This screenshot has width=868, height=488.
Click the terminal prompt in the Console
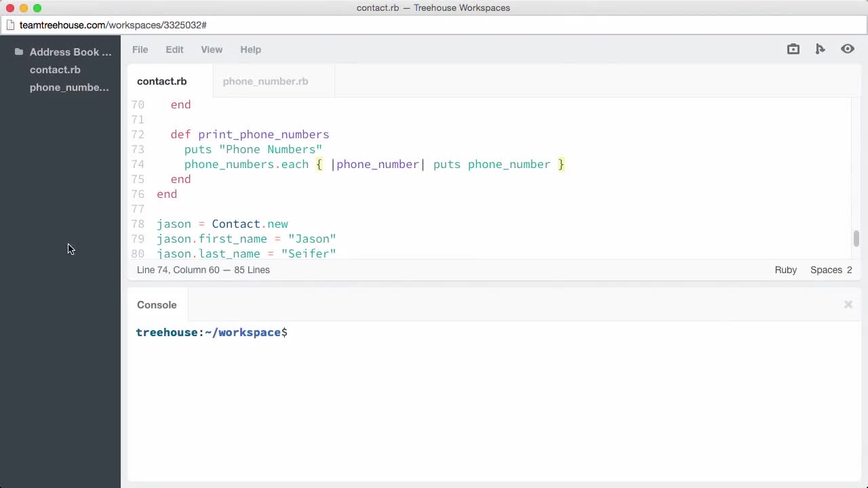[212, 332]
